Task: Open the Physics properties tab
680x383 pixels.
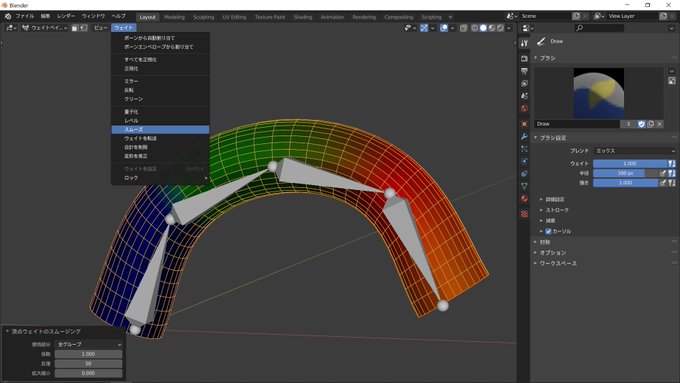Action: [524, 161]
